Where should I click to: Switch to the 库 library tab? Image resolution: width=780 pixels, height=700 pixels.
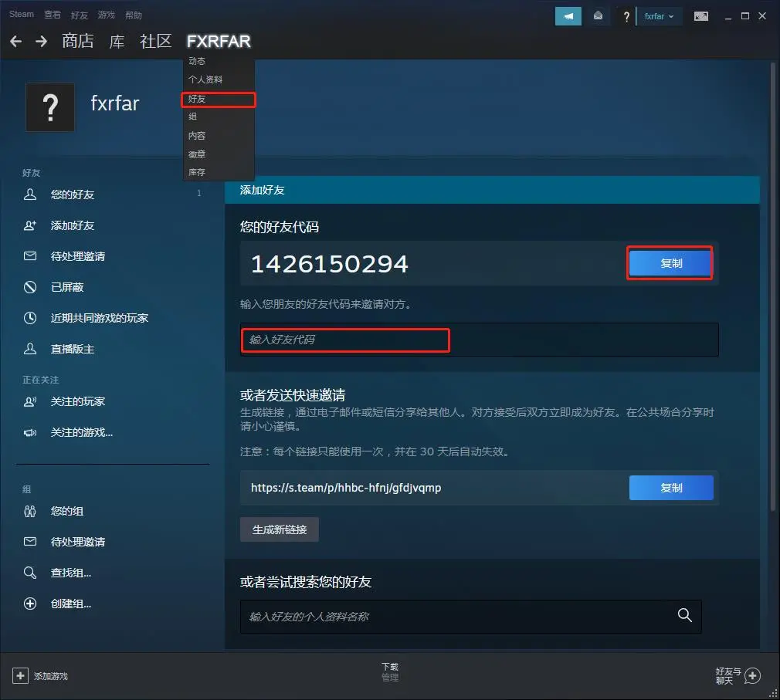pyautogui.click(x=117, y=41)
